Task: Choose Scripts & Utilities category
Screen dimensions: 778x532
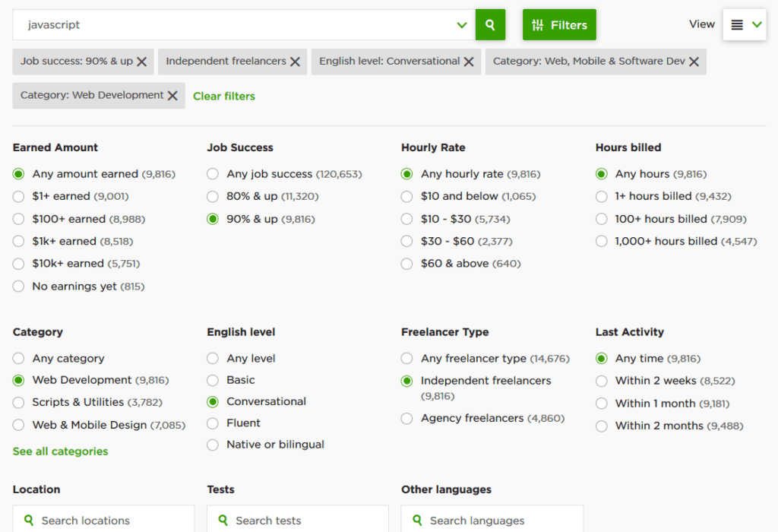Action: click(18, 403)
